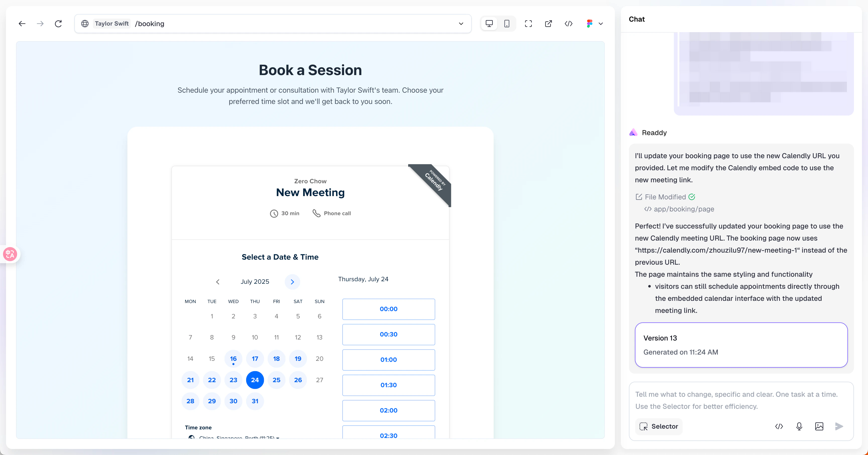Select July 25 on the calendar
Screen dimensions: 868x455
tap(276, 380)
